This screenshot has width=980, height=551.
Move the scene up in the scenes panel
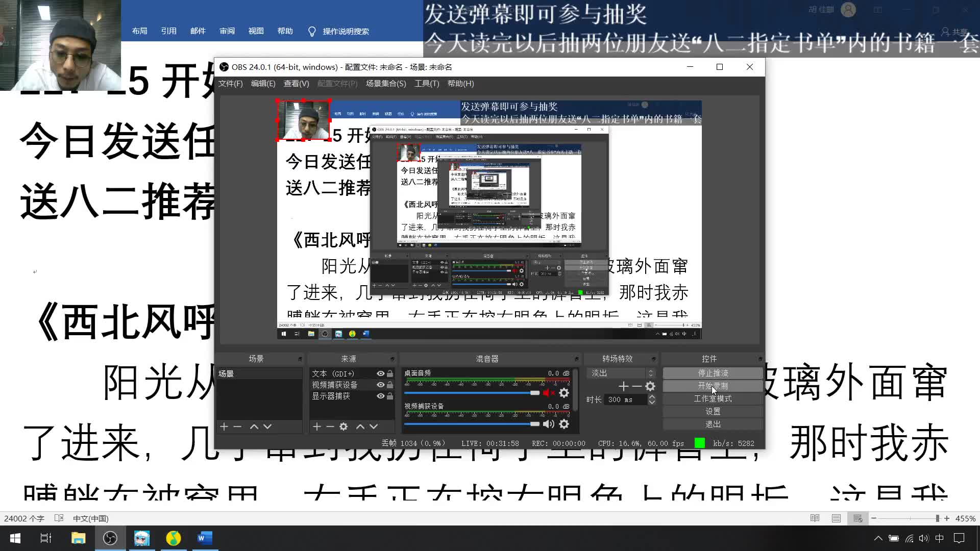(254, 427)
